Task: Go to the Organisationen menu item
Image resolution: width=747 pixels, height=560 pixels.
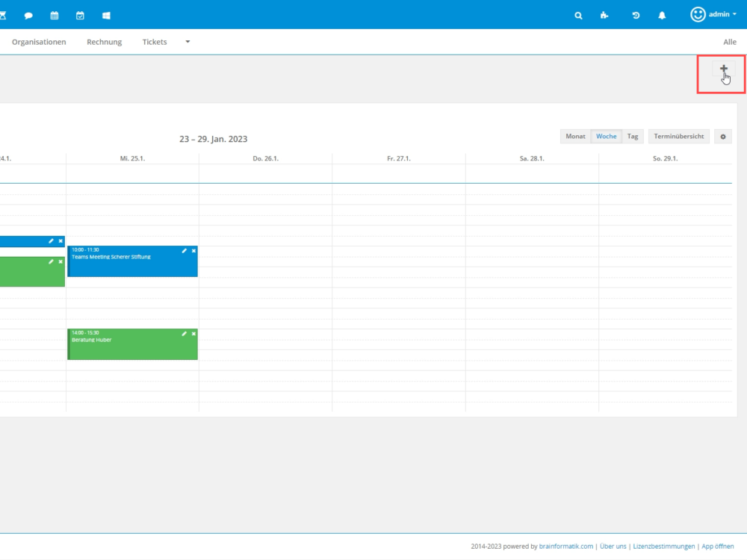Action: pos(39,42)
